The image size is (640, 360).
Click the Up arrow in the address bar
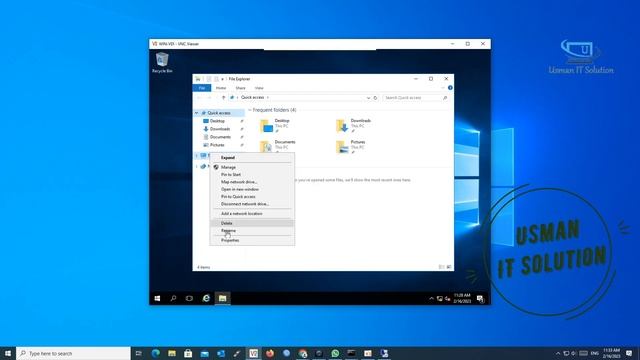(223, 98)
